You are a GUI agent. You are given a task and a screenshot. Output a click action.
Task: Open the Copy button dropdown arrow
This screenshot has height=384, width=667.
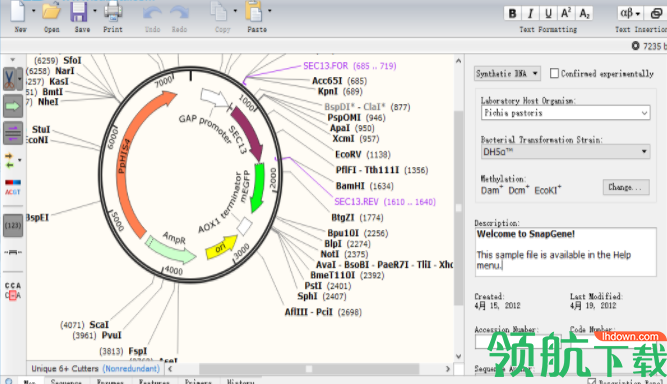tap(235, 11)
